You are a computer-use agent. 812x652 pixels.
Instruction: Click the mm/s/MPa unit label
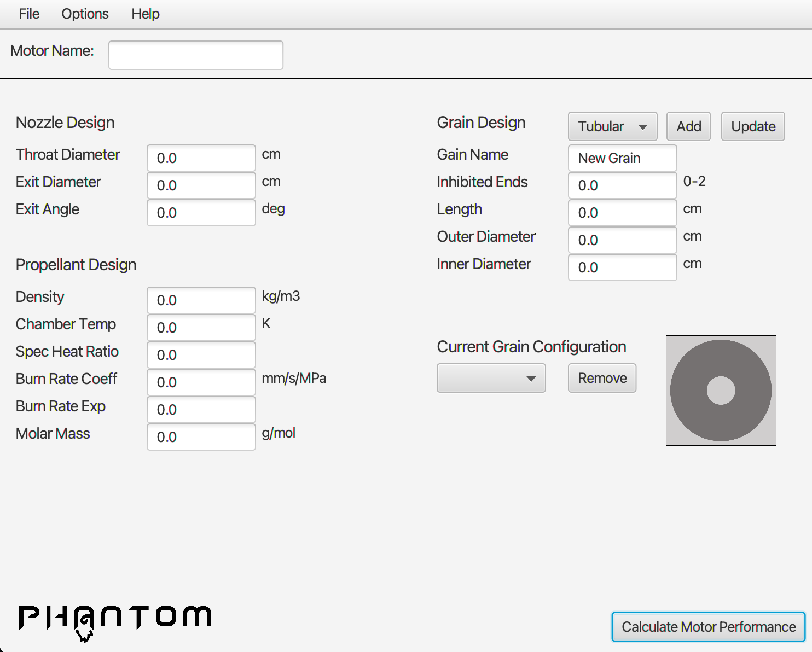tap(294, 379)
